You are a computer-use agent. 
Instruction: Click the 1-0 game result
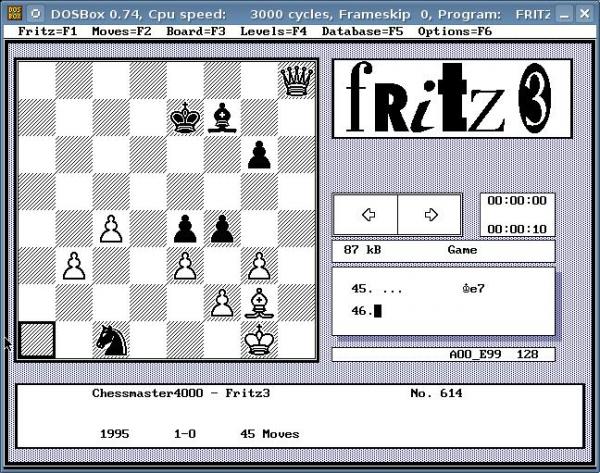tap(185, 434)
